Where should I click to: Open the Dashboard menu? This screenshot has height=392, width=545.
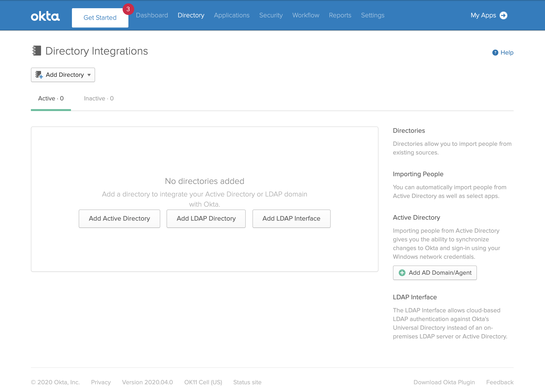(x=152, y=15)
